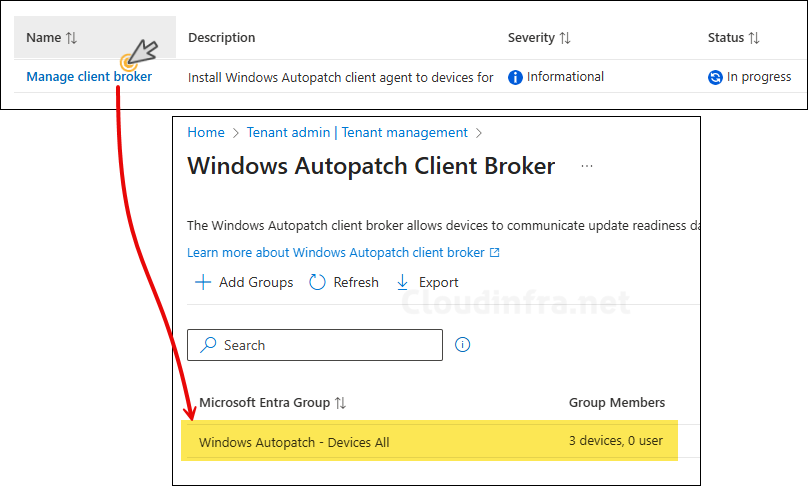Image resolution: width=808 pixels, height=486 pixels.
Task: Open Tenant admin | Tenant management breadcrumb
Action: 357,132
